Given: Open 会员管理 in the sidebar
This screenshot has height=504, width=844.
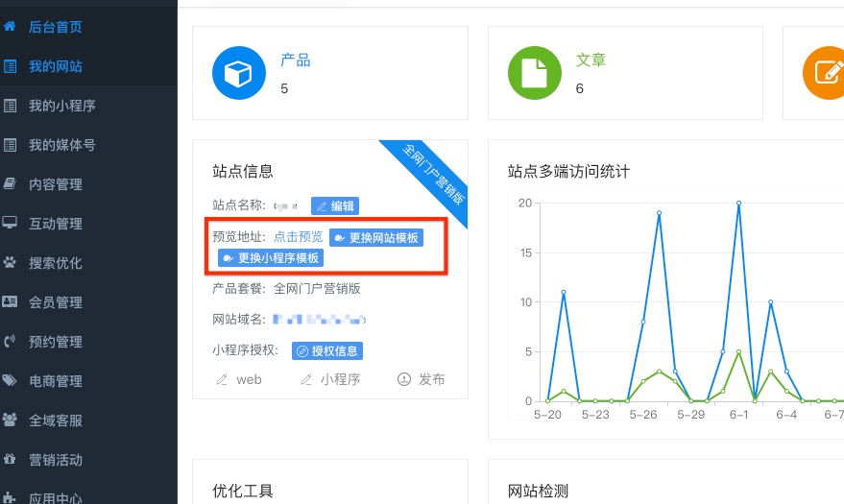Looking at the screenshot, I should click(55, 302).
